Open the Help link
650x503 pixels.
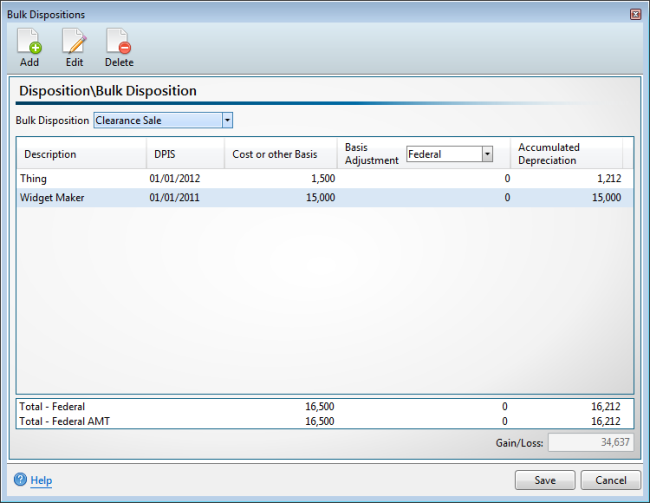41,481
